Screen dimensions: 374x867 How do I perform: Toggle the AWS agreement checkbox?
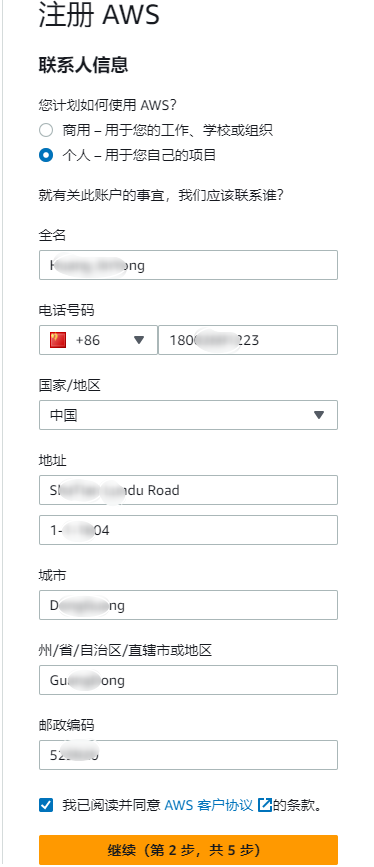(46, 805)
